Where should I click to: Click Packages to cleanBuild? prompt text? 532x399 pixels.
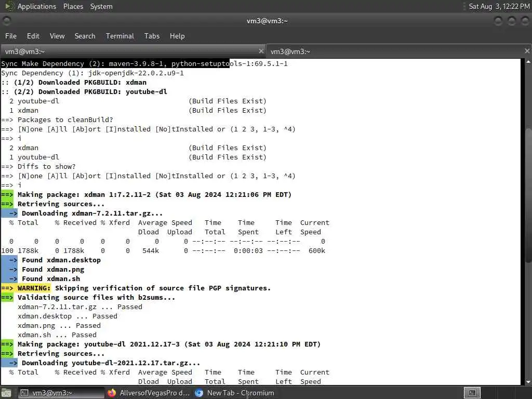[x=65, y=120]
